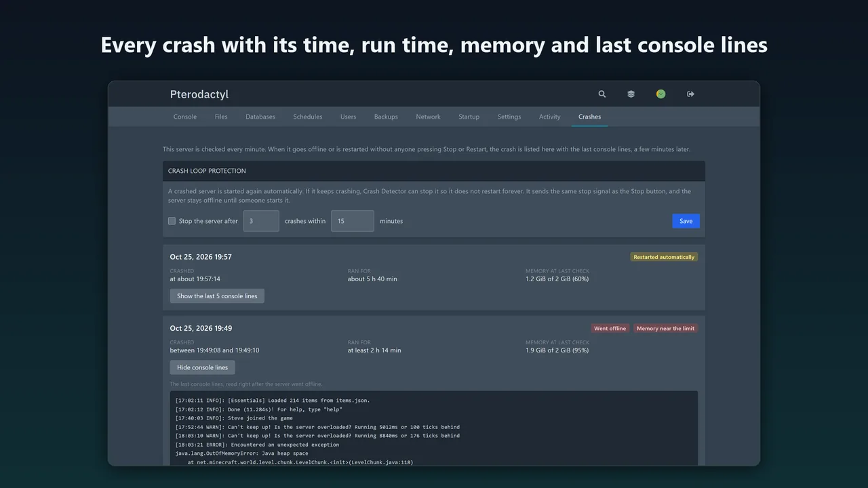Click the 'Running 5012ms or 100 ticks behind' warning

pos(317,427)
